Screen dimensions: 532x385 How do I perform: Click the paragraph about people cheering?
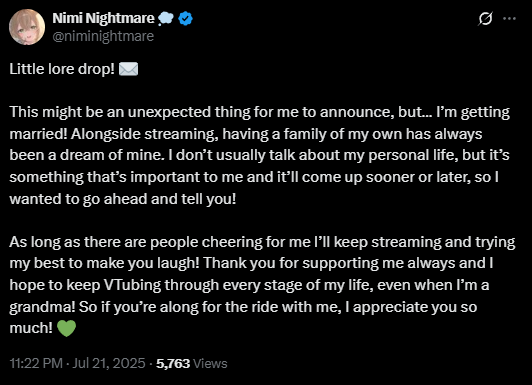[x=262, y=285]
